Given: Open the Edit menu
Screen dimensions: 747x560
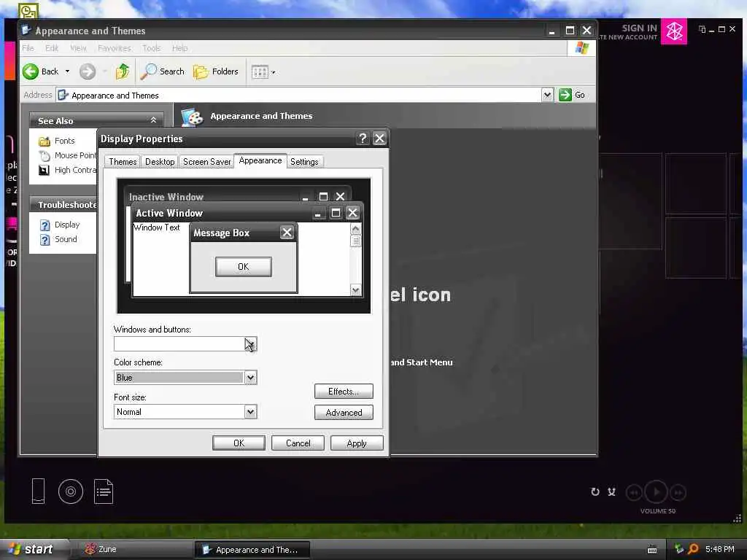Looking at the screenshot, I should tap(52, 48).
